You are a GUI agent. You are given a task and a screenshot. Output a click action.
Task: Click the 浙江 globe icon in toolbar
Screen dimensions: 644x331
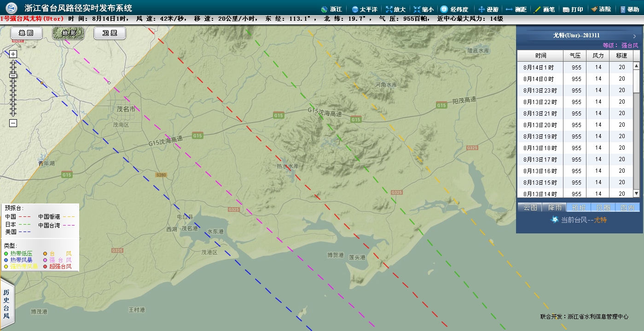(x=324, y=9)
